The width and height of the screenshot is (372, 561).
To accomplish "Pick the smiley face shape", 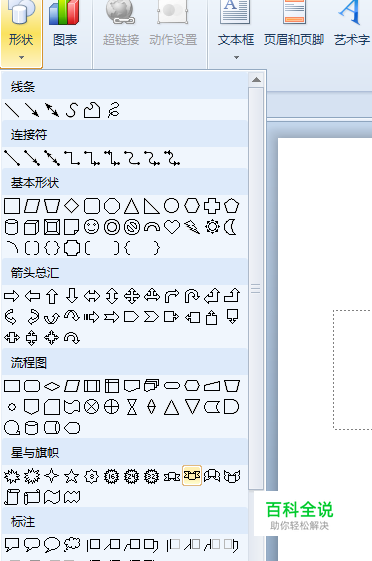I will pyautogui.click(x=92, y=227).
